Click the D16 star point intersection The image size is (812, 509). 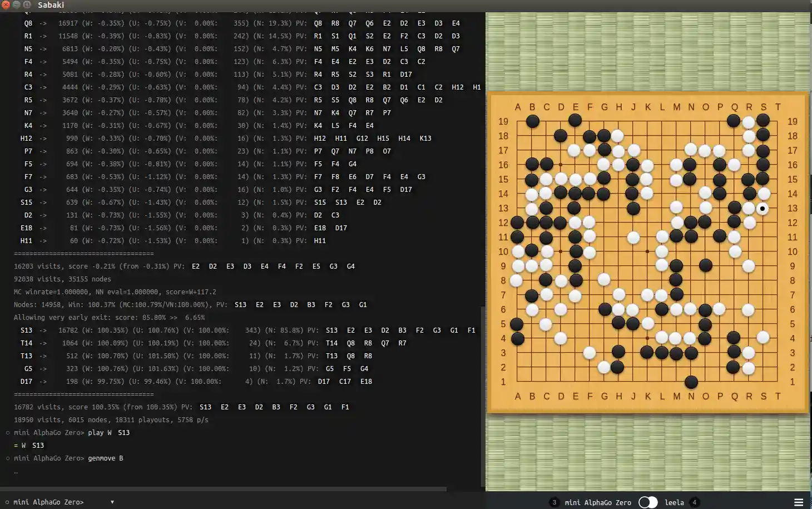click(561, 165)
